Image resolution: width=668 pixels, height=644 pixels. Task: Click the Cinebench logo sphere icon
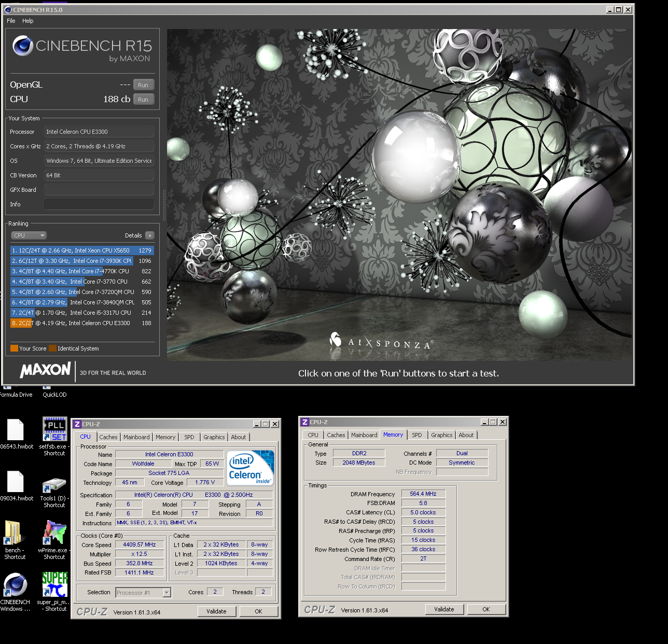[x=23, y=46]
